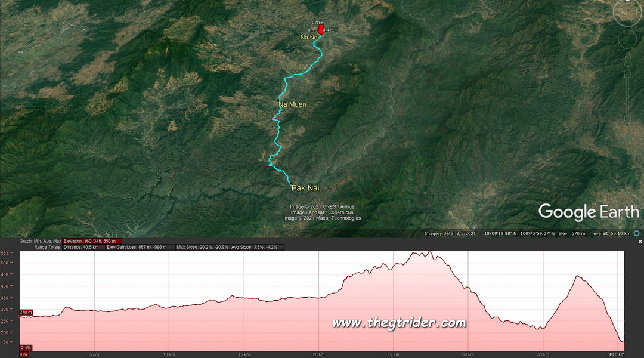Click the move joystick navigation circle
Screen dimensions: 644x358
pos(627,39)
